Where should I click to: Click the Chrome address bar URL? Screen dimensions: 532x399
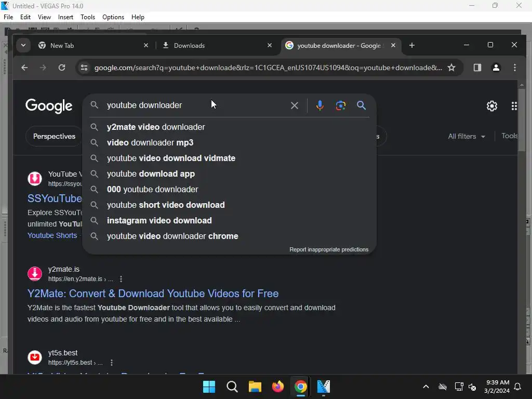point(268,68)
